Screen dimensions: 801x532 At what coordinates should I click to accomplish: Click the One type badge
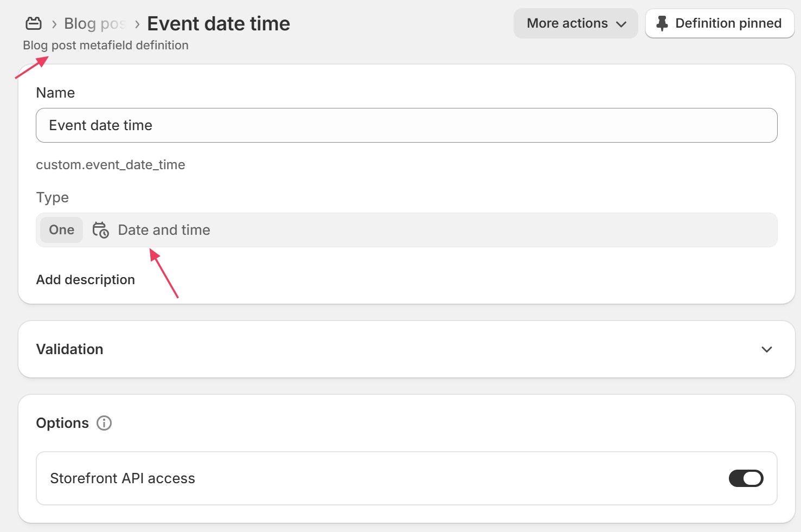click(x=61, y=230)
